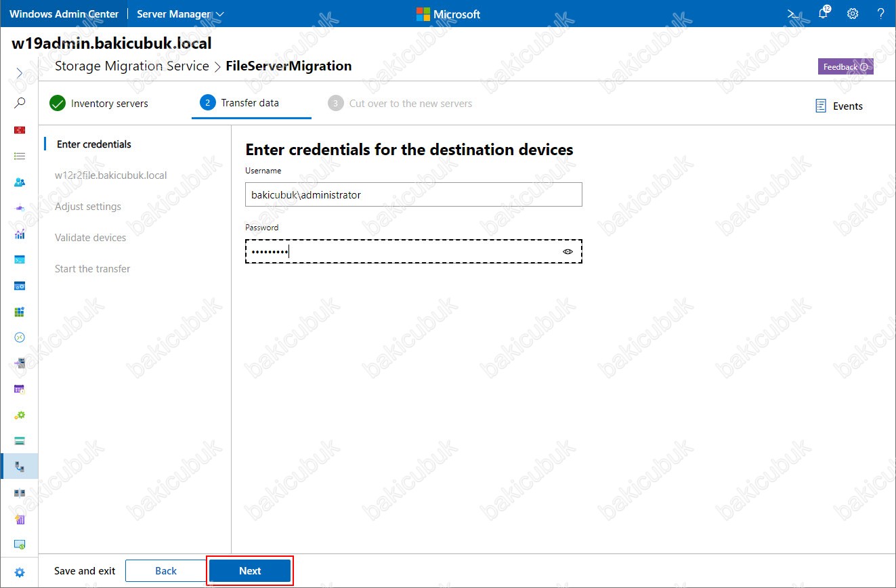Image resolution: width=896 pixels, height=588 pixels.
Task: Open the PowerShell console header icon
Action: [x=792, y=14]
